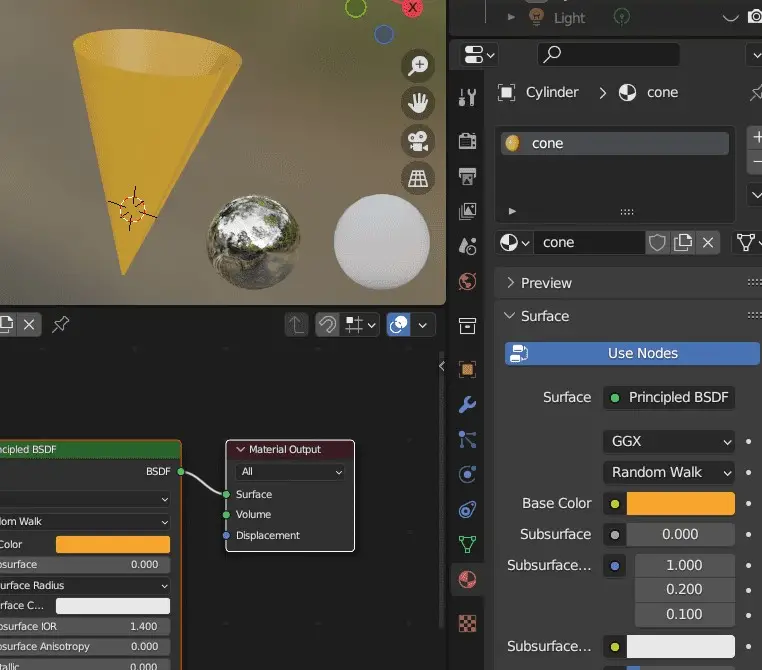Open the overlay options dropdown arrow
The image size is (762, 670).
[x=423, y=325]
